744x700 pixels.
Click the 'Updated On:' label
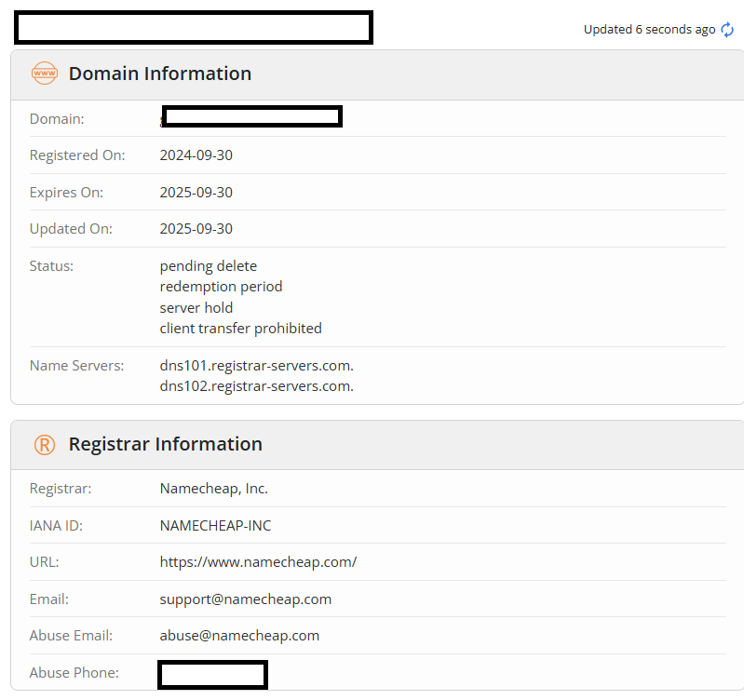pos(71,229)
